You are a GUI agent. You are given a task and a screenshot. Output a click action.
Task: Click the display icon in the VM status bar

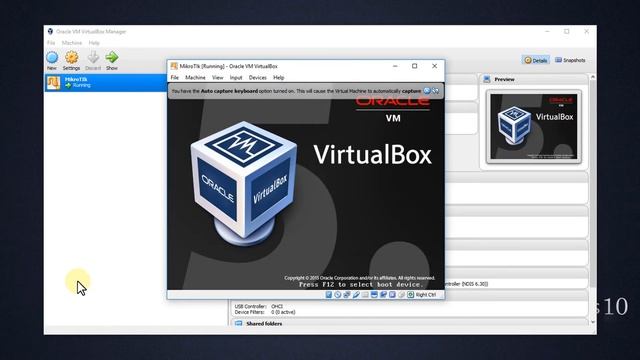coord(374,294)
